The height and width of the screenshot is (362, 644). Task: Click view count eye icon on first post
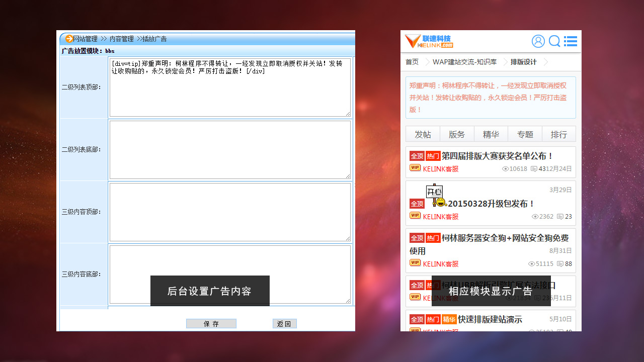click(505, 169)
